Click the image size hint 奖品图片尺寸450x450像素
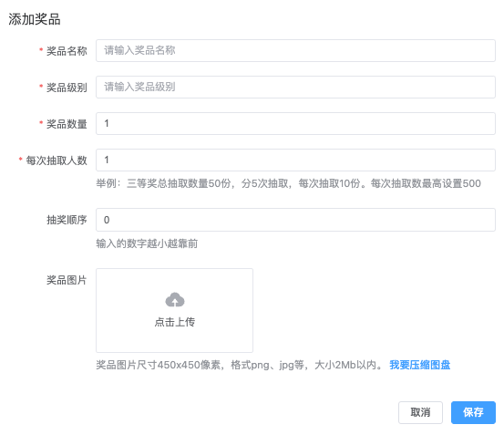 point(159,365)
